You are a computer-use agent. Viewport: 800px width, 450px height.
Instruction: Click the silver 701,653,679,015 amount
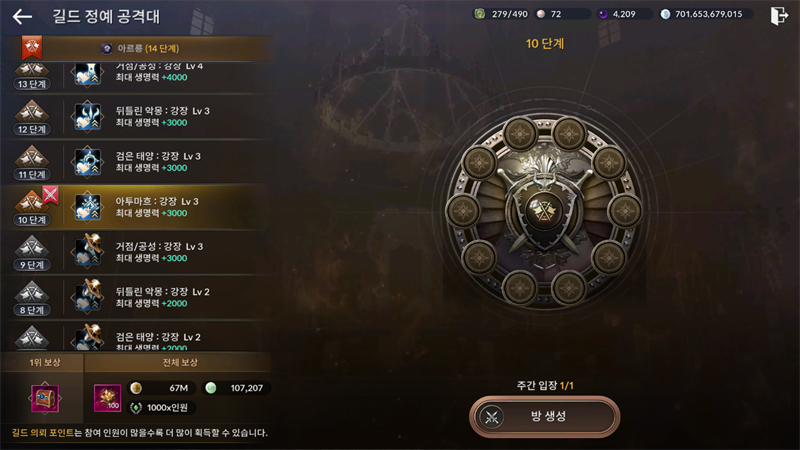tap(709, 14)
